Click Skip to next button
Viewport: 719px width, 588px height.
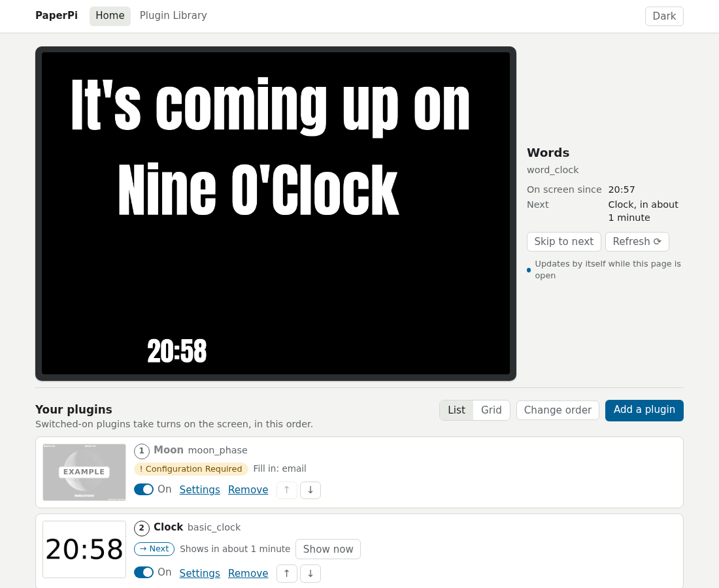coord(564,242)
